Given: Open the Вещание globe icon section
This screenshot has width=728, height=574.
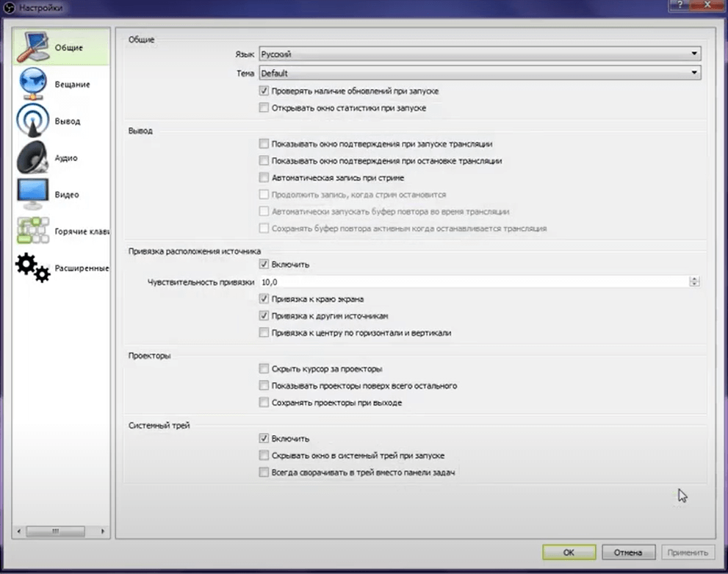Looking at the screenshot, I should pyautogui.click(x=32, y=84).
